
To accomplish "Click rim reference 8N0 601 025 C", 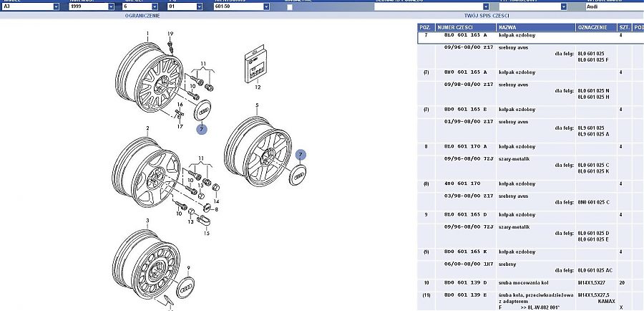I will pos(594,202).
